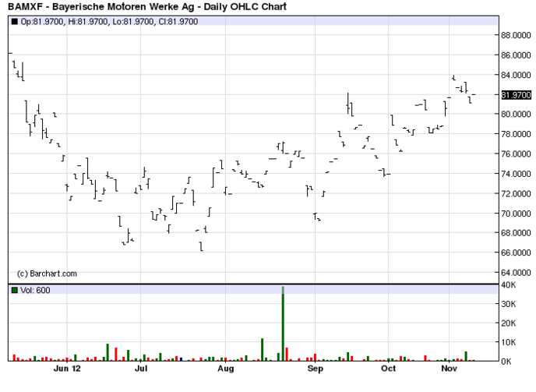Image resolution: width=536 pixels, height=392 pixels.
Task: Click the 88.0000 price axis label
Action: tap(516, 35)
